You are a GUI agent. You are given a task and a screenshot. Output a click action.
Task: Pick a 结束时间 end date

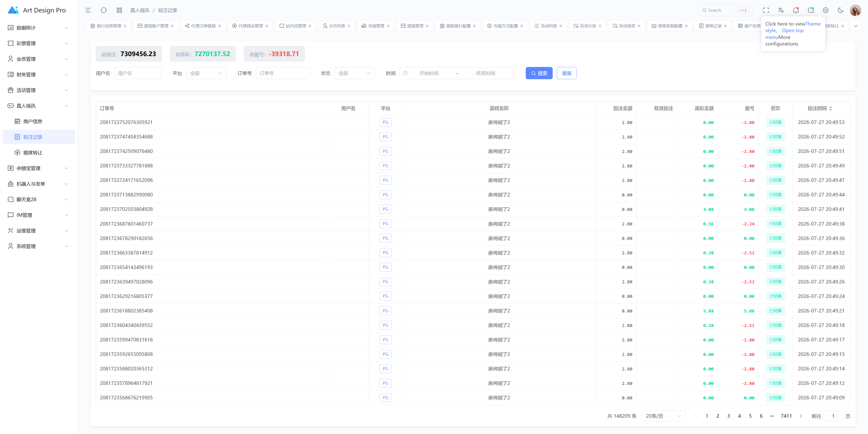pos(485,73)
